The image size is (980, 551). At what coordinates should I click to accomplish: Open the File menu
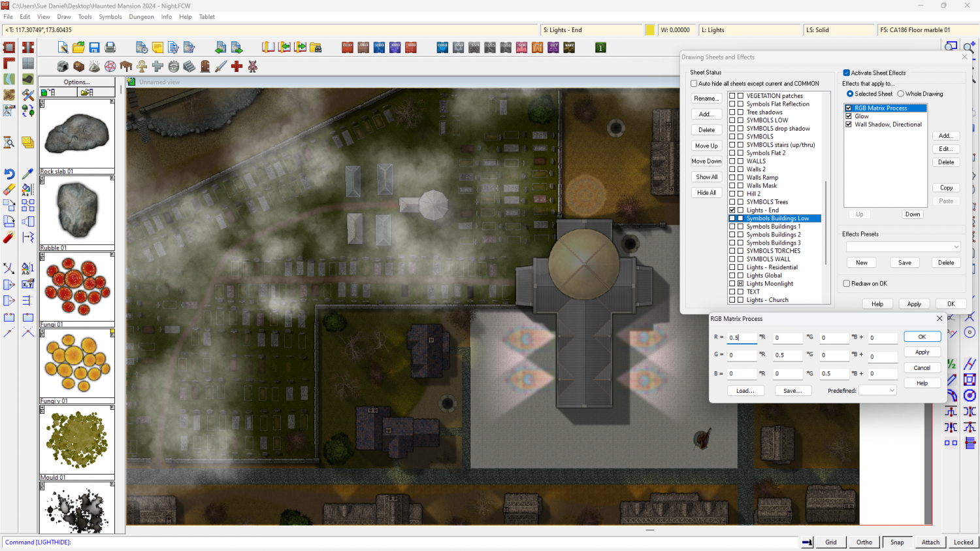(8, 17)
